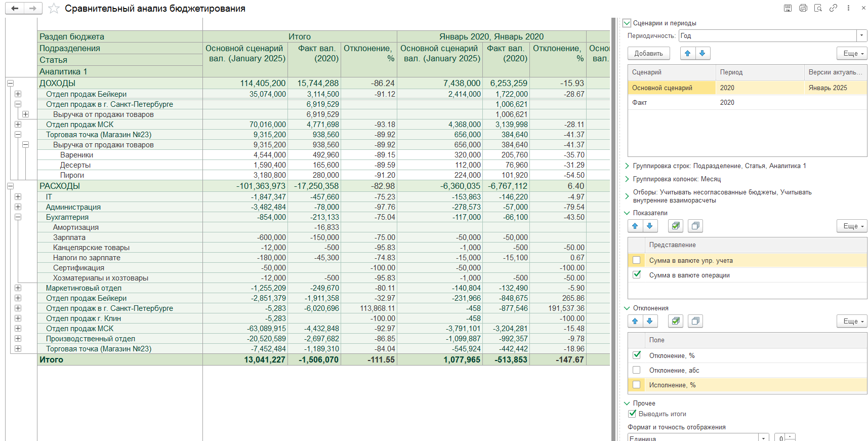Expand Группировка строк section

(x=627, y=166)
